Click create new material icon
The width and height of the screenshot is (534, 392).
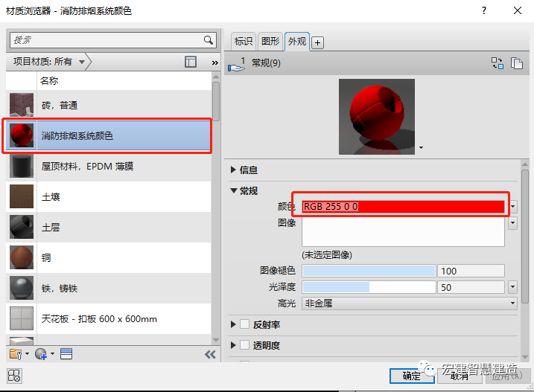pyautogui.click(x=41, y=354)
